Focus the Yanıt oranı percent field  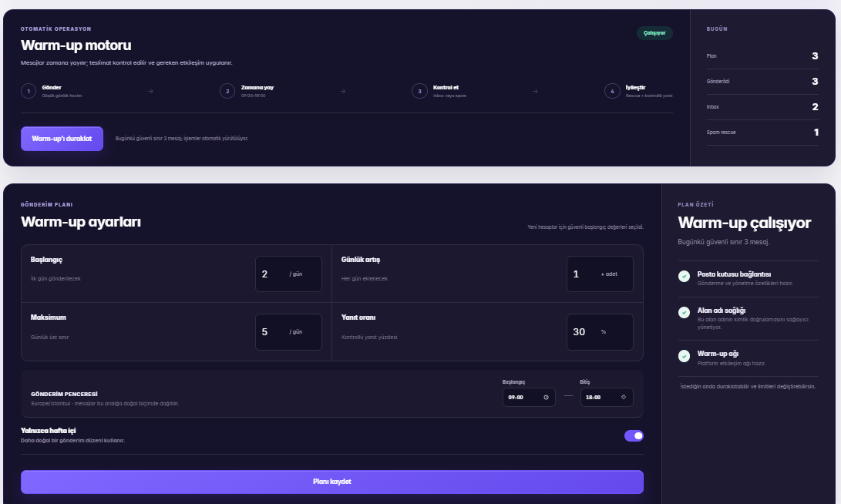click(600, 332)
